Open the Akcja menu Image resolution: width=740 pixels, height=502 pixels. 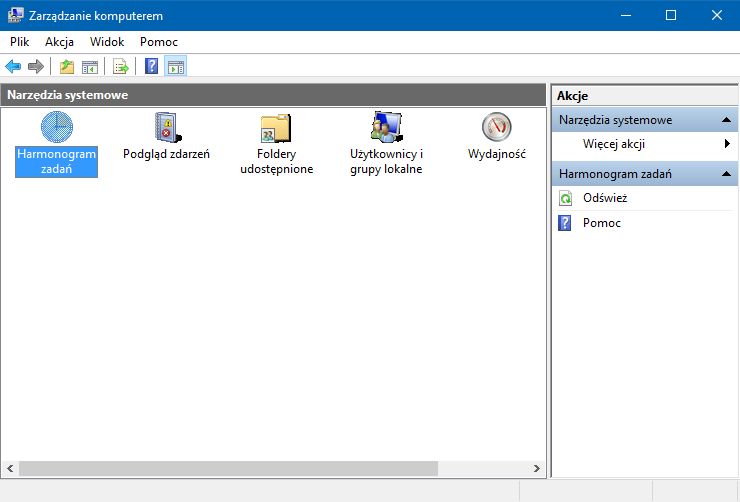59,42
